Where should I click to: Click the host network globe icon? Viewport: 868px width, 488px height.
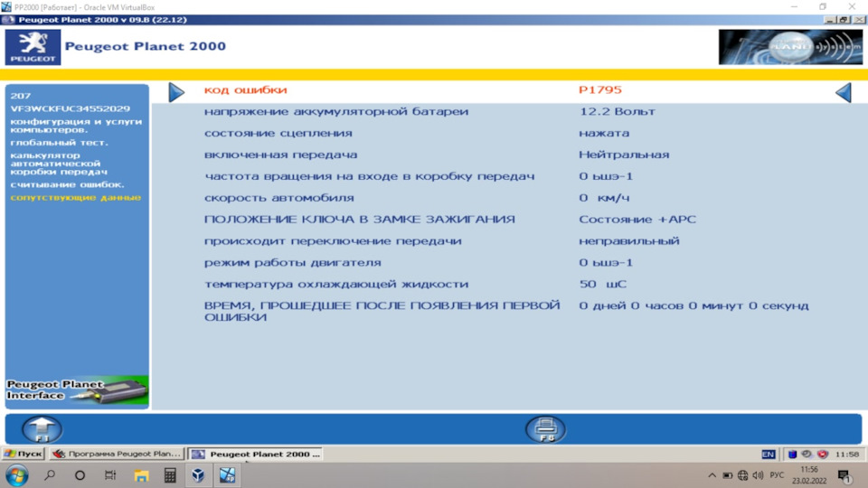coord(743,475)
